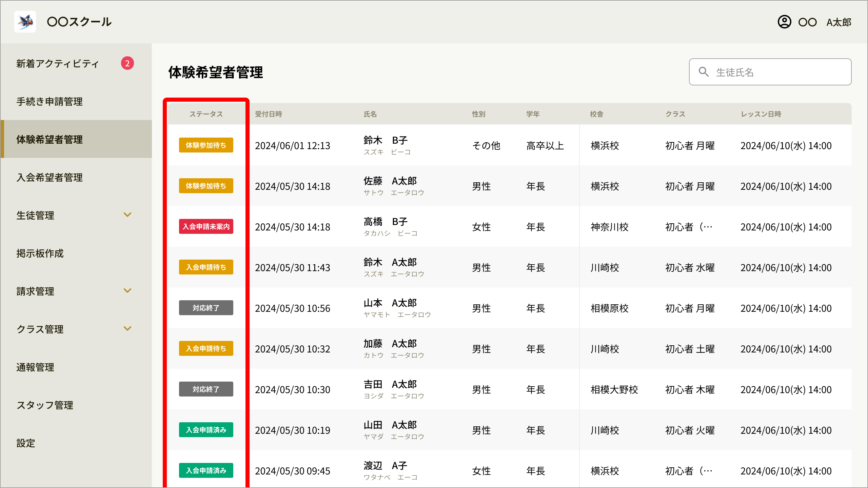Image resolution: width=868 pixels, height=488 pixels.
Task: Click the ステータス column header
Action: point(206,114)
